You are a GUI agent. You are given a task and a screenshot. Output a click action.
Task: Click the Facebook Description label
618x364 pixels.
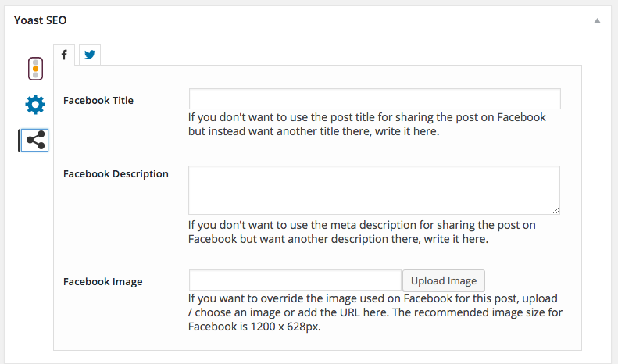pyautogui.click(x=116, y=173)
